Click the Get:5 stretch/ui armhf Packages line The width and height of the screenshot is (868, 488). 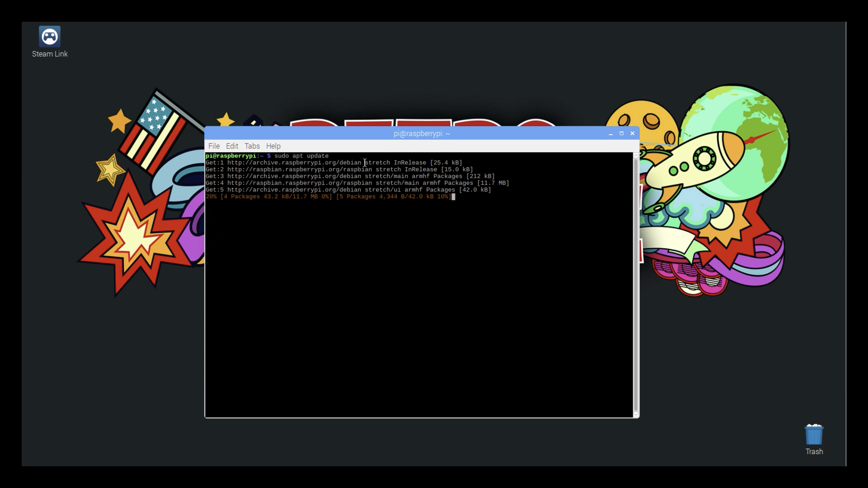pos(348,190)
